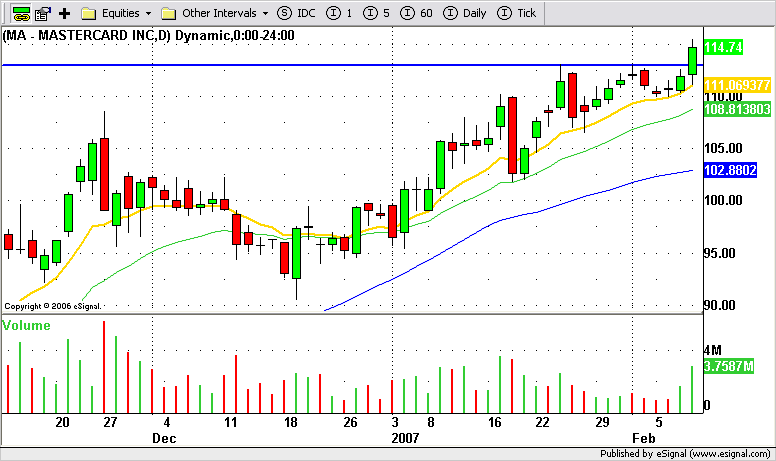The image size is (776, 461).
Task: Click the 2007 year label on time axis
Action: point(405,438)
